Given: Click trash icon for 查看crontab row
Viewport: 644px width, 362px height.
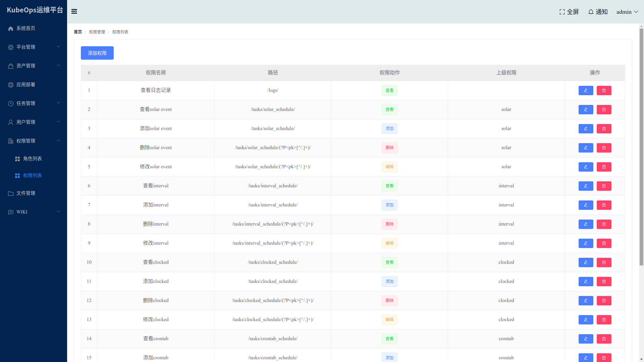Looking at the screenshot, I should click(x=604, y=339).
